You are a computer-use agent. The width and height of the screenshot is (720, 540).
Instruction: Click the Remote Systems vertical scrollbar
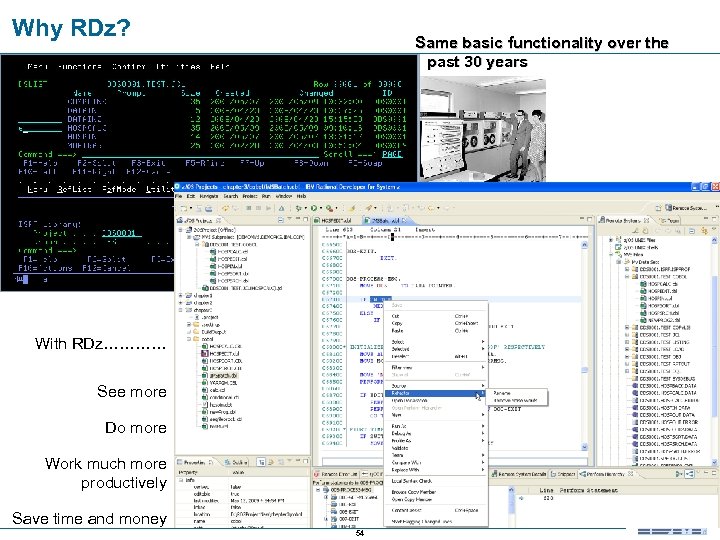tap(715, 348)
